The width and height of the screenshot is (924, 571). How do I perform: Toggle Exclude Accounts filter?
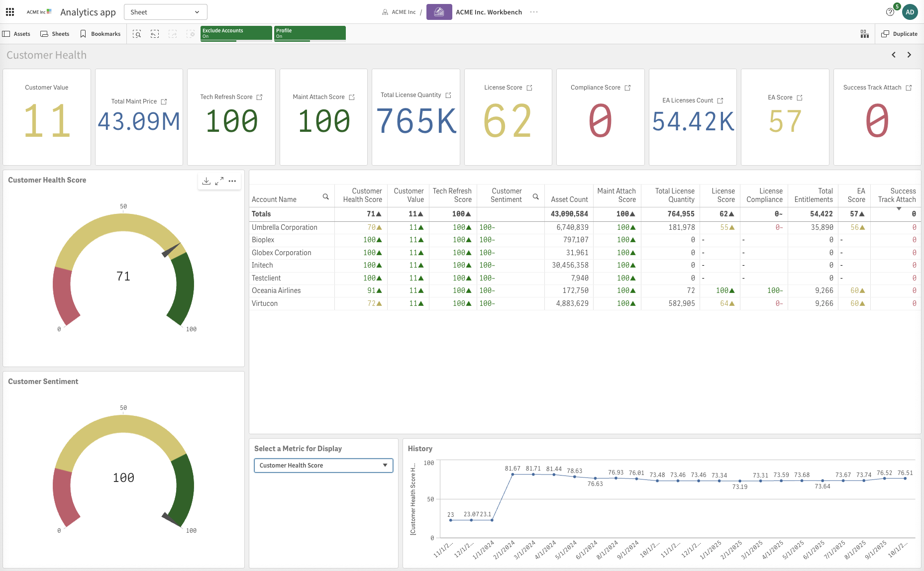point(236,33)
